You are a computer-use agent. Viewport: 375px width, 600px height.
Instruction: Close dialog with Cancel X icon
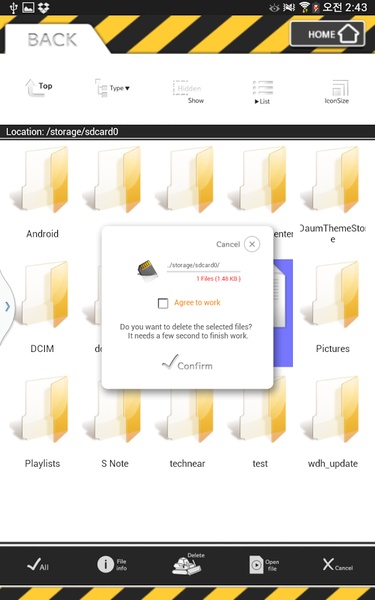point(252,244)
